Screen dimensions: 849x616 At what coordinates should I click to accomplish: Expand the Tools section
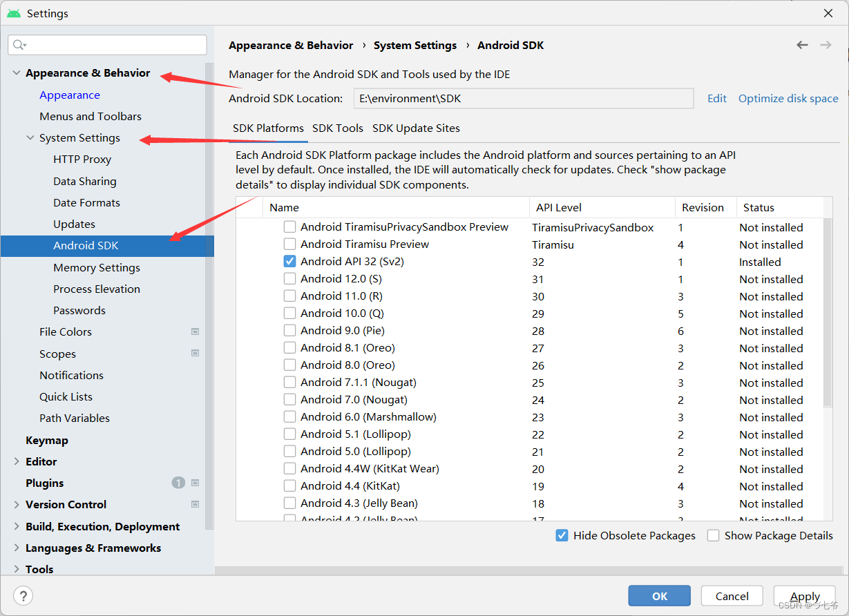(x=17, y=569)
